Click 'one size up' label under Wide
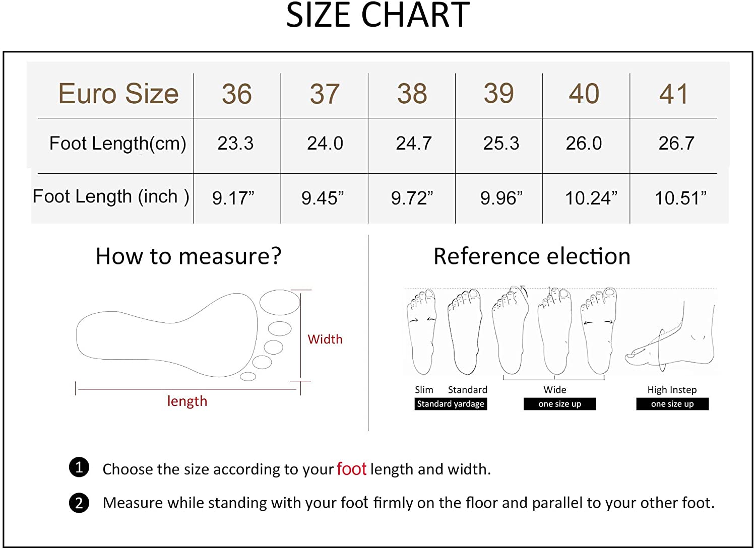This screenshot has height=550, width=756. pyautogui.click(x=559, y=404)
